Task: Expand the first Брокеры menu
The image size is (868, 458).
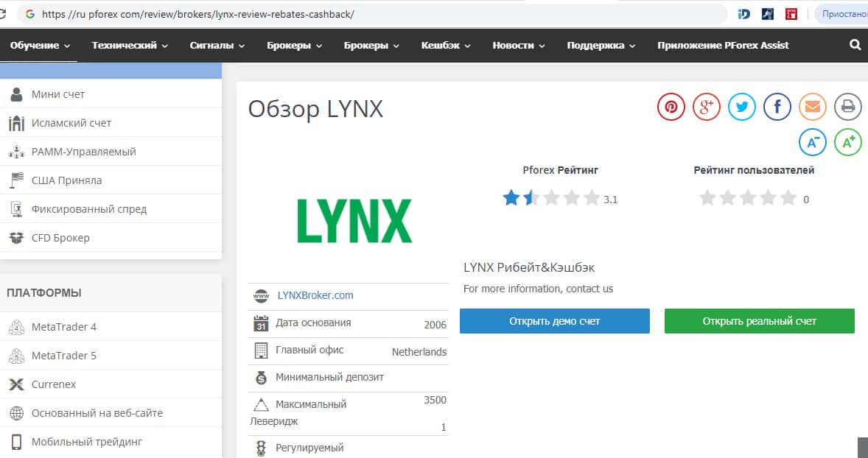Action: (294, 46)
